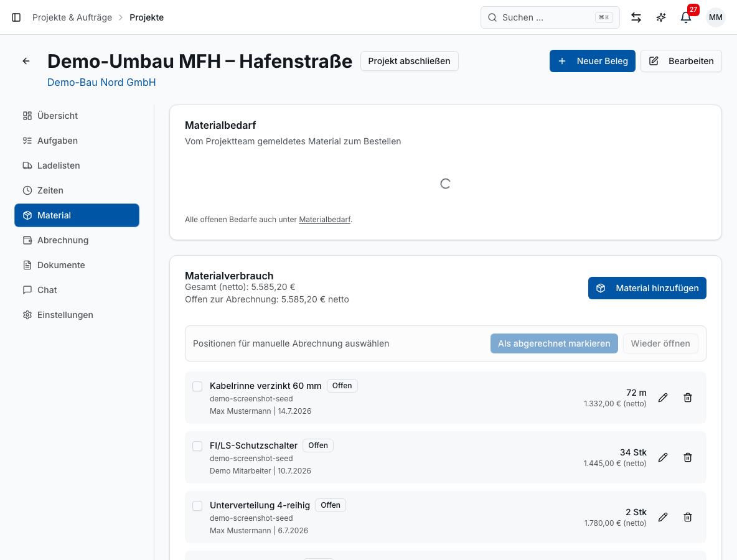
Task: Open the project Einstellungen section
Action: pyautogui.click(x=77, y=315)
